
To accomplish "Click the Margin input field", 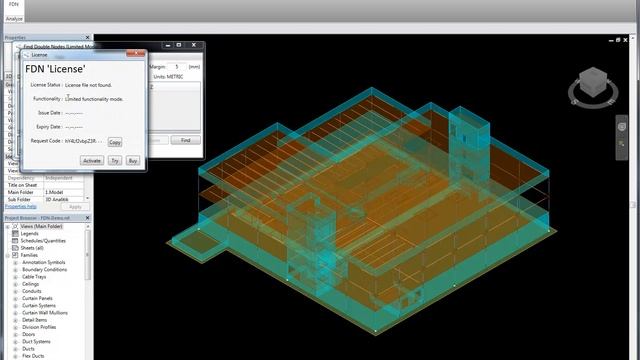I will point(177,67).
